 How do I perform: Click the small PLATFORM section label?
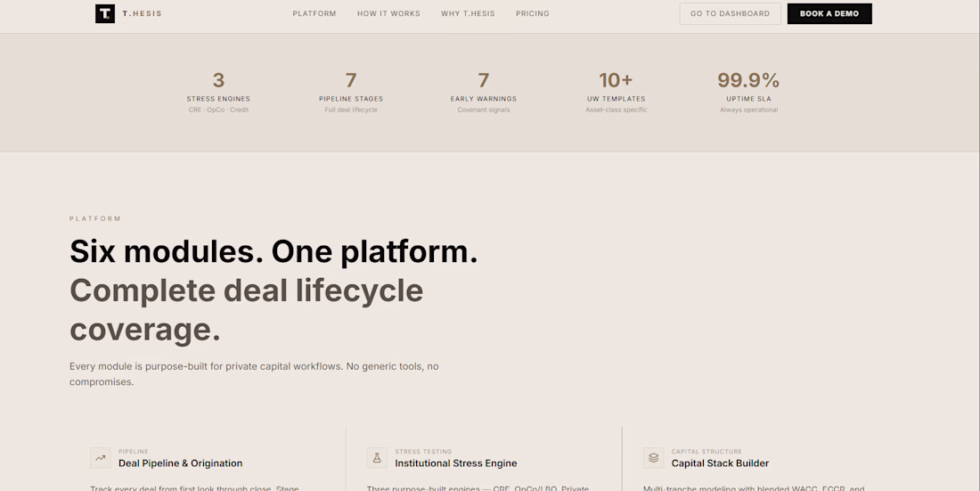click(95, 219)
